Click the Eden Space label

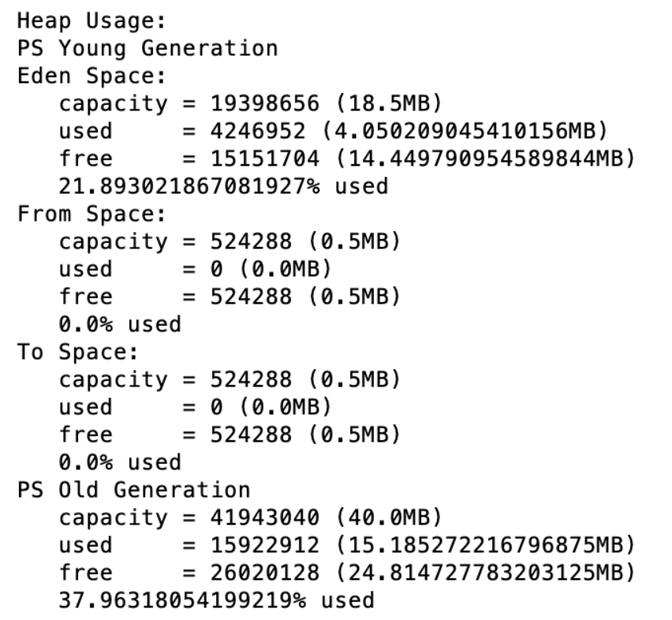click(x=91, y=77)
